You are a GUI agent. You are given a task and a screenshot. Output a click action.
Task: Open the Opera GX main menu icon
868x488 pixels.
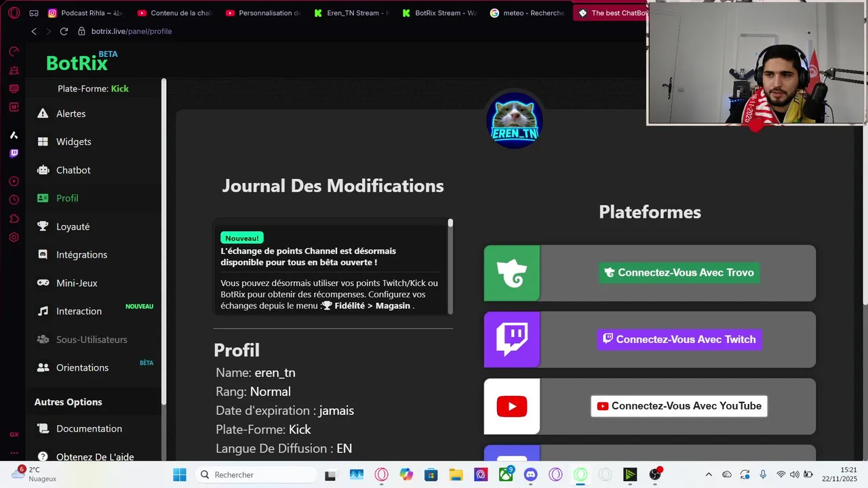tap(14, 13)
